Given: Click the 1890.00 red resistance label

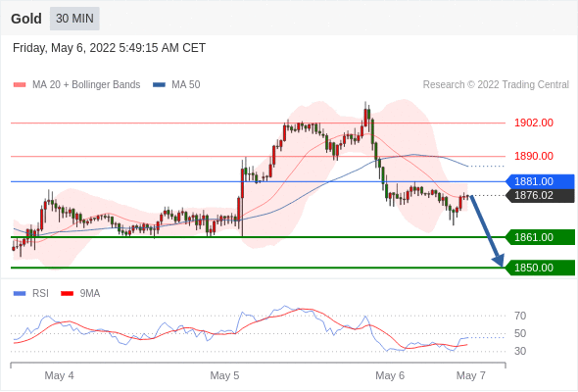Looking at the screenshot, I should [x=534, y=156].
